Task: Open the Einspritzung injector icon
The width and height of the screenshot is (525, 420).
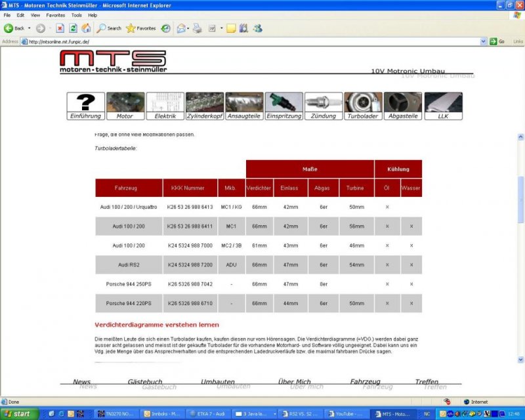Action: click(283, 106)
